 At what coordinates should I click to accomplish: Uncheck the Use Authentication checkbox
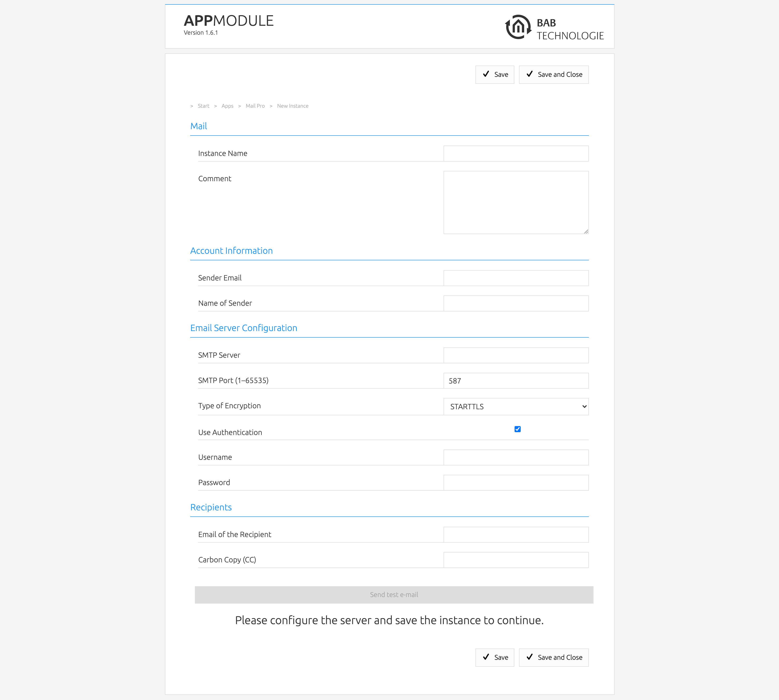tap(517, 429)
